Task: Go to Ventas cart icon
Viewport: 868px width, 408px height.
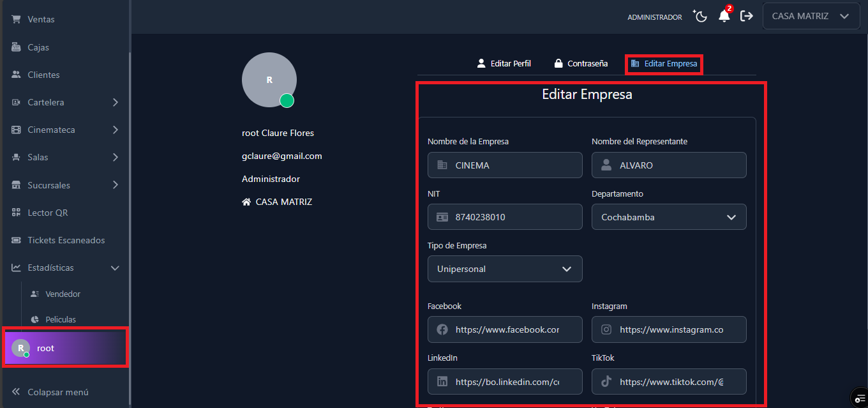Action: [17, 19]
